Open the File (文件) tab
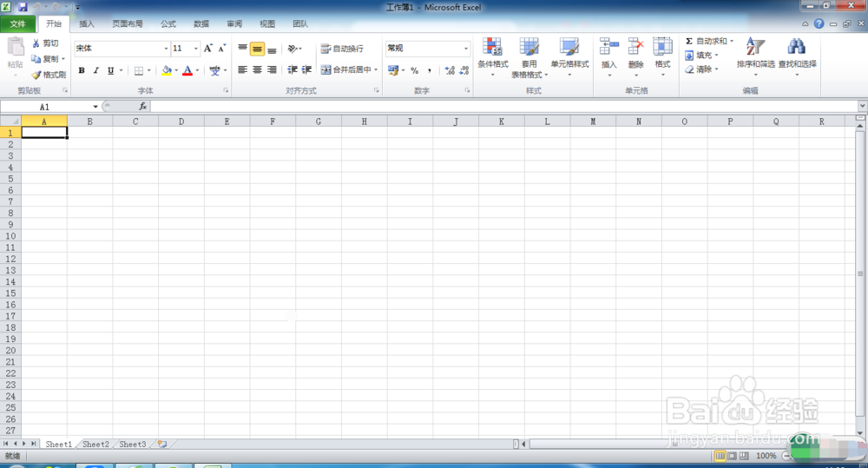 [17, 23]
